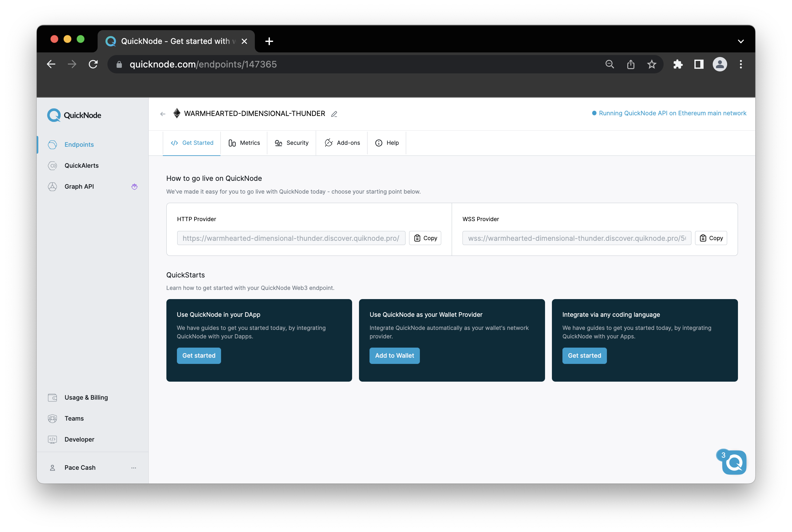Copy the HTTP Provider URL
Viewport: 792px width, 532px height.
click(x=425, y=238)
